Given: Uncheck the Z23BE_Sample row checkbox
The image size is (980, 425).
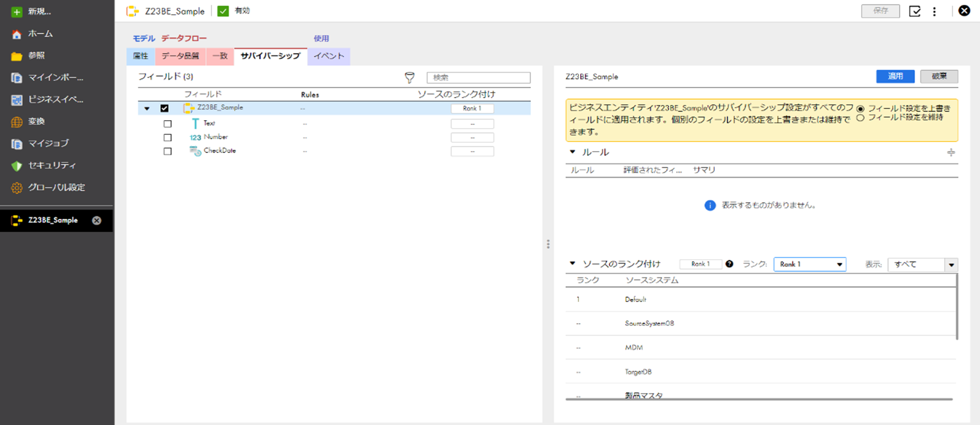Looking at the screenshot, I should point(165,109).
